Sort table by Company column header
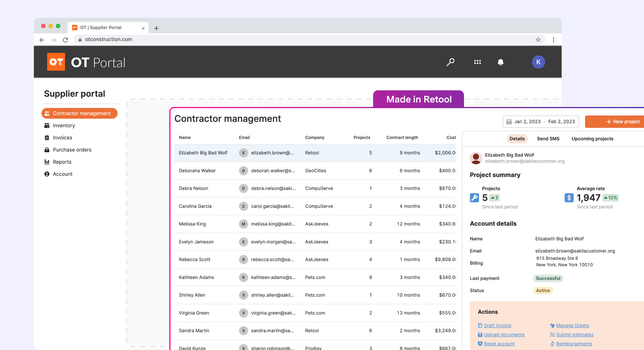644x350 pixels. click(x=315, y=138)
